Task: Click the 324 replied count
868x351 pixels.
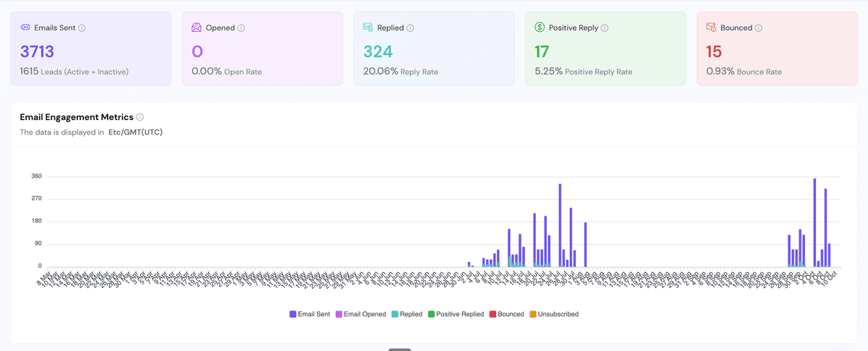Action: pos(378,51)
